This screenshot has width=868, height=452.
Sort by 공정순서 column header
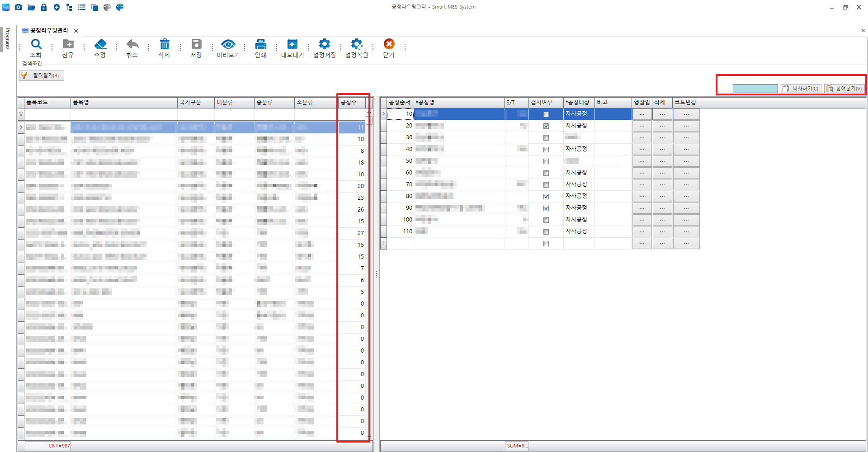click(x=400, y=102)
